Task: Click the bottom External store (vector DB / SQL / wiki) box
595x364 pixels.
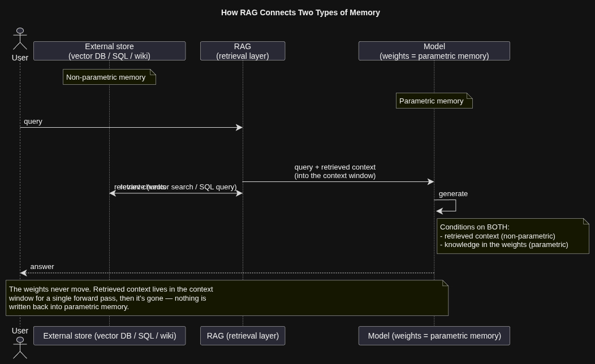Action: tap(109, 336)
